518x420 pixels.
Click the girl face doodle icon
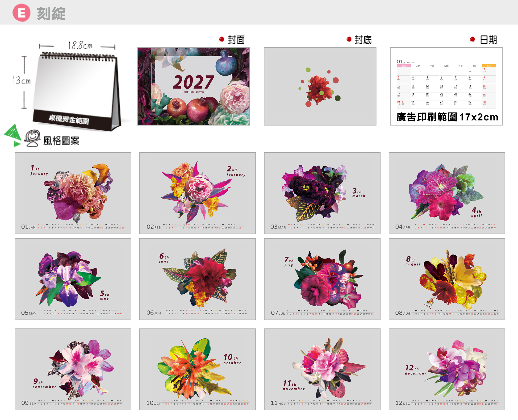[x=32, y=138]
